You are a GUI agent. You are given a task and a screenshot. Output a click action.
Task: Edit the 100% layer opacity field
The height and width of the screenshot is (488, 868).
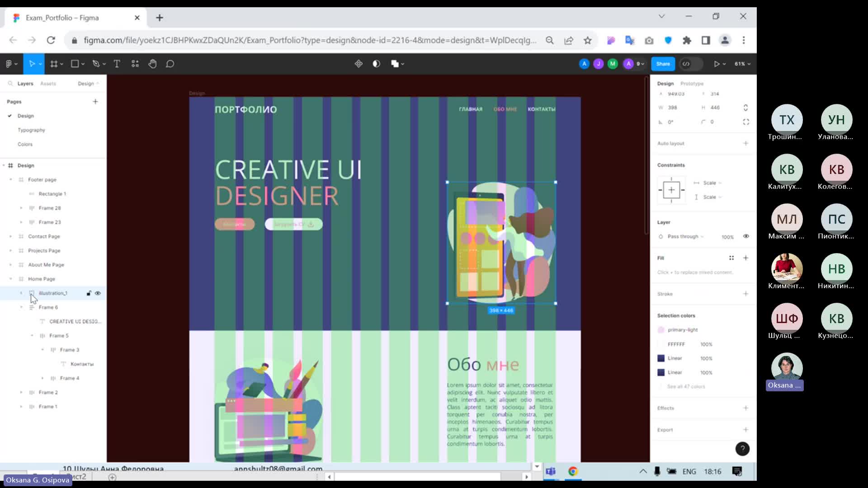pyautogui.click(x=727, y=237)
